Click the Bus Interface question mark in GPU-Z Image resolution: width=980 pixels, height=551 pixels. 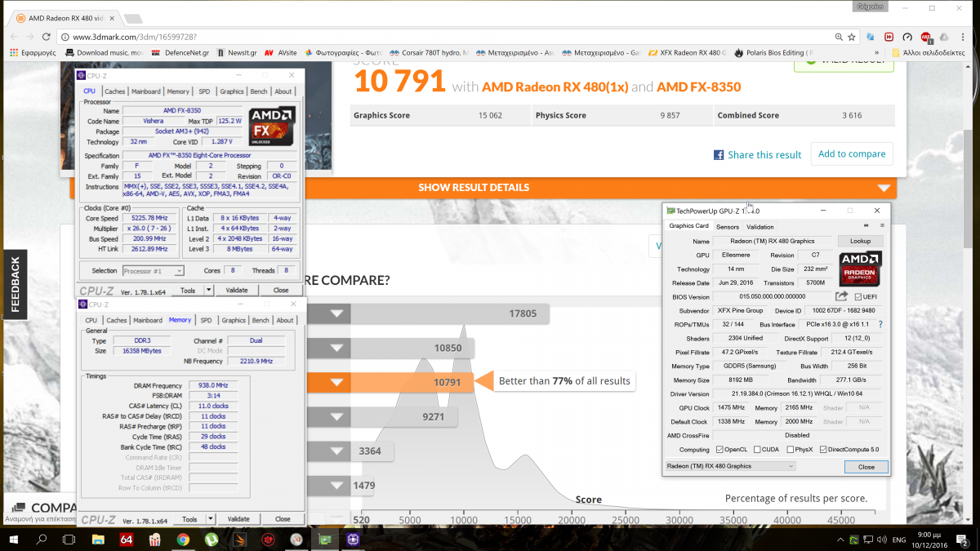(880, 324)
